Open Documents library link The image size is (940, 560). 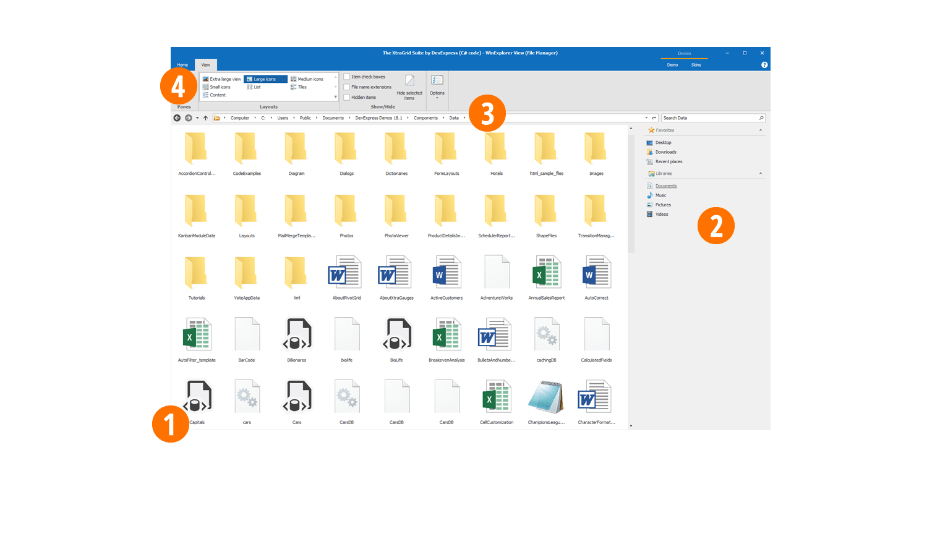click(x=666, y=186)
